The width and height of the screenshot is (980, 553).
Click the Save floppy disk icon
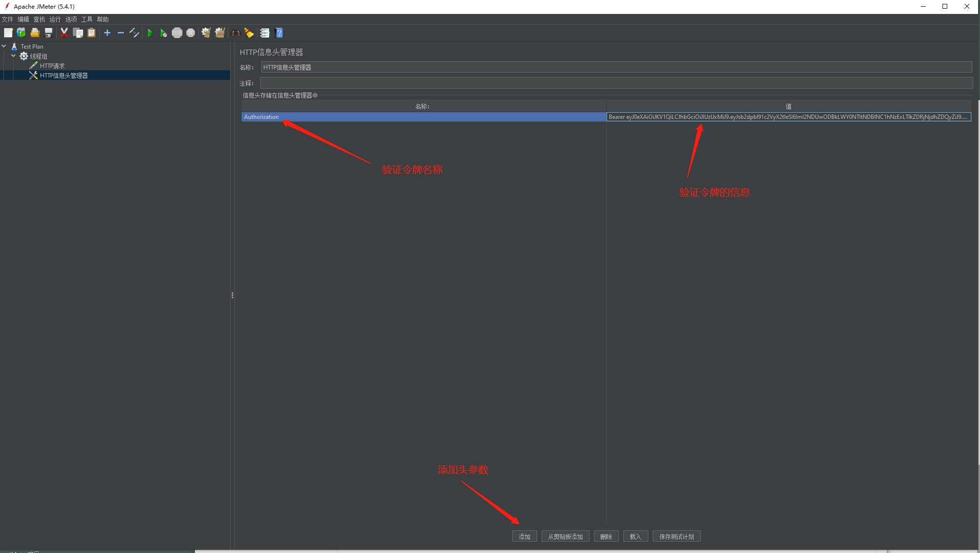[x=49, y=33]
